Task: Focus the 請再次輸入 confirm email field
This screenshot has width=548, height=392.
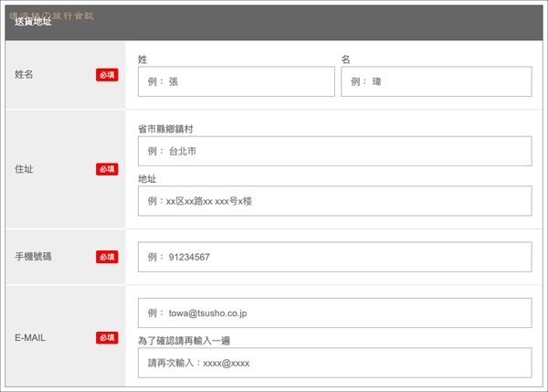Action: click(x=334, y=363)
